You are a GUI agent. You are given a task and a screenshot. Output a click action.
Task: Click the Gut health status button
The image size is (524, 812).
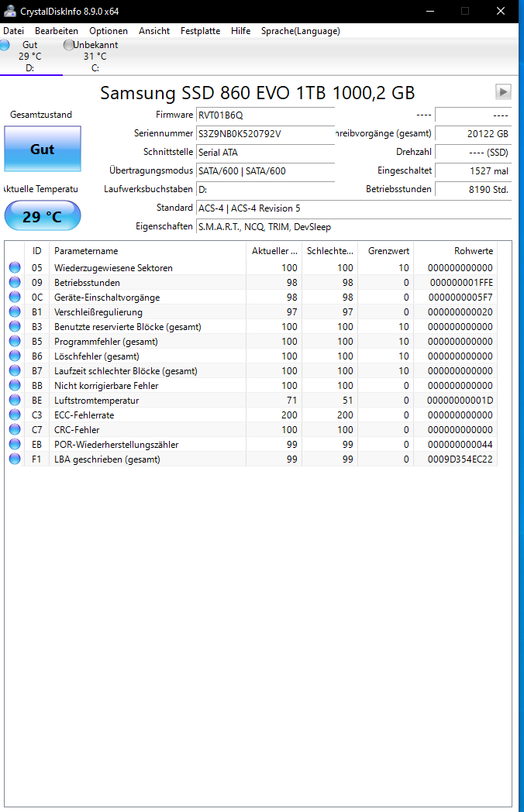pos(43,149)
